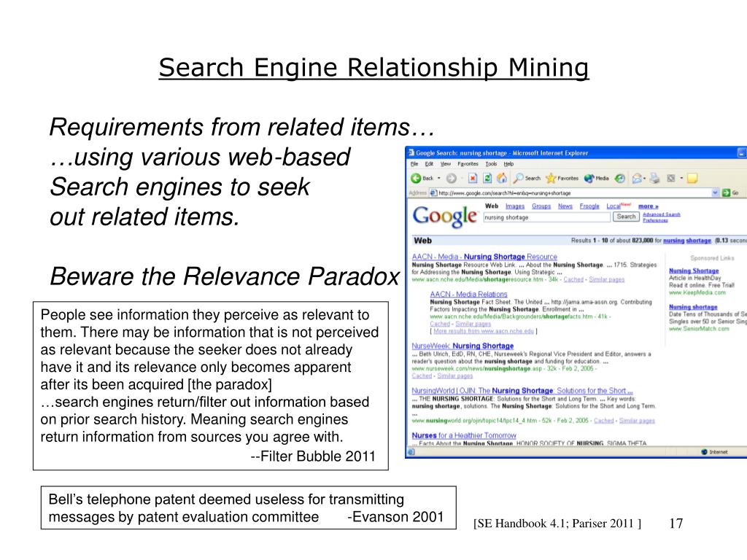747x560 pixels.
Task: Open sponsored Nursing shortage SeniorMatch link
Action: tap(693, 307)
